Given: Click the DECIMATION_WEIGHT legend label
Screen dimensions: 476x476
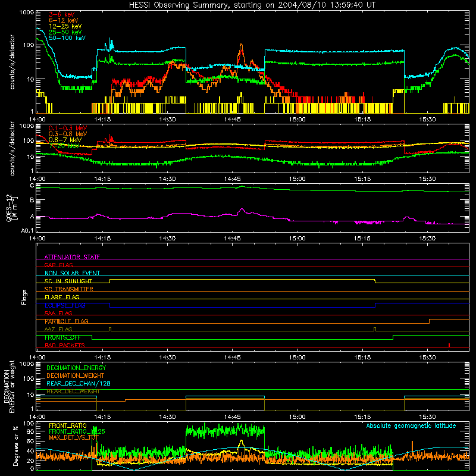Looking at the screenshot, I should [x=76, y=375].
